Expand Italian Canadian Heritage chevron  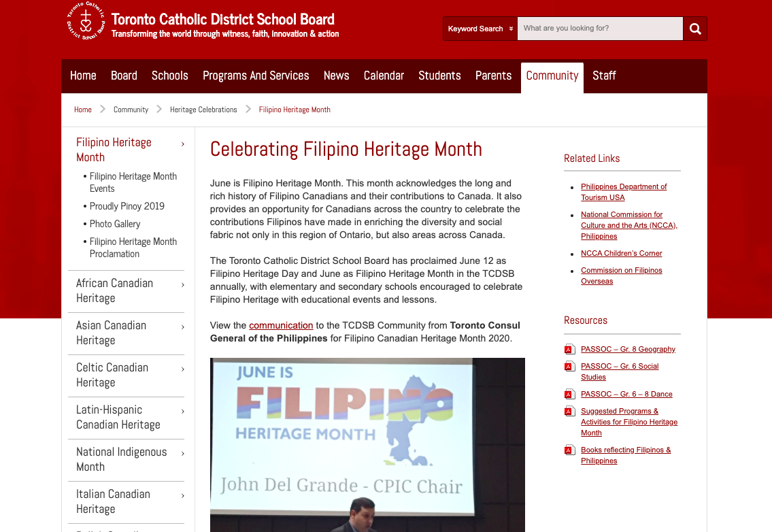pyautogui.click(x=183, y=495)
